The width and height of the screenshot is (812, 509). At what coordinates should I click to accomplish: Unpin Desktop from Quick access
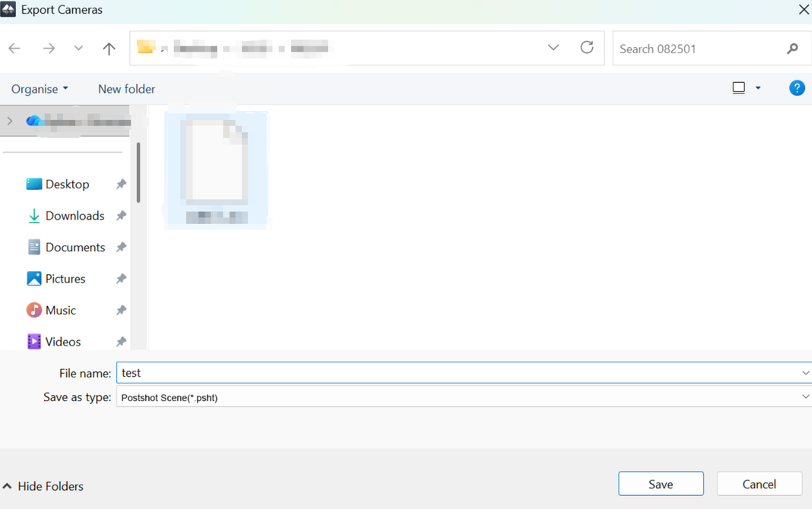[x=121, y=184]
